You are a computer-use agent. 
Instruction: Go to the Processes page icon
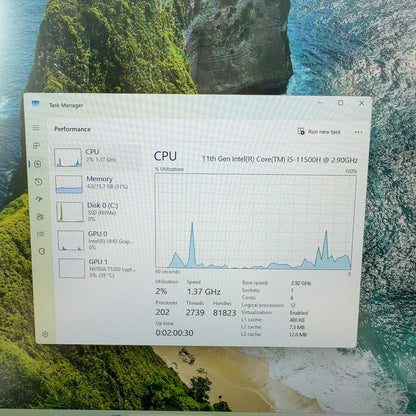click(36, 145)
